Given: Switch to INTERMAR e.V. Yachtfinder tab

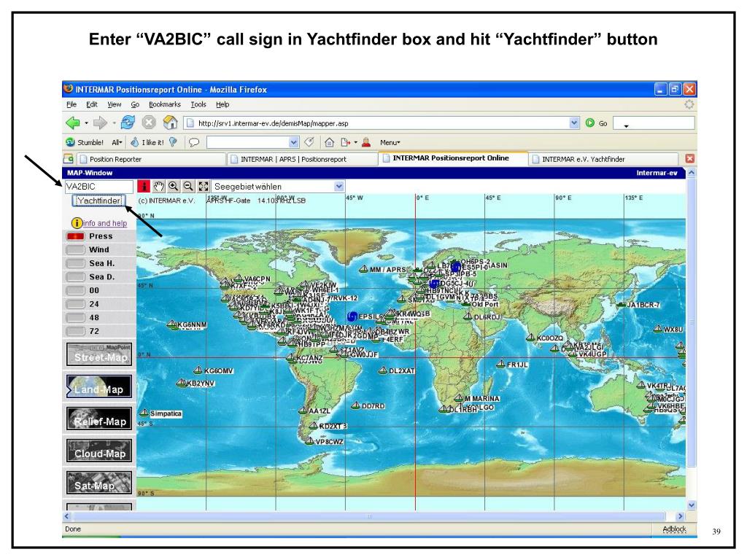Looking at the screenshot, I should (x=584, y=158).
